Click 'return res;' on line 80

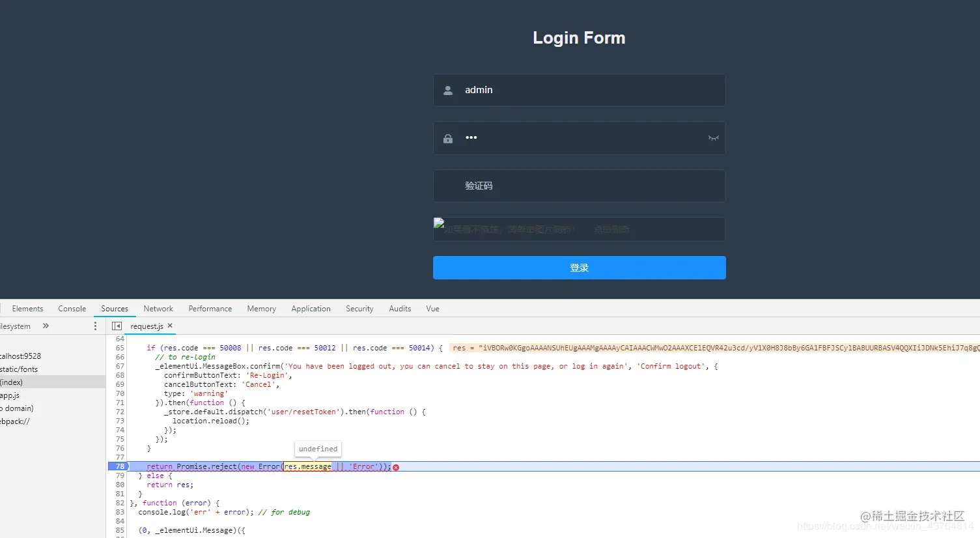pyautogui.click(x=170, y=485)
